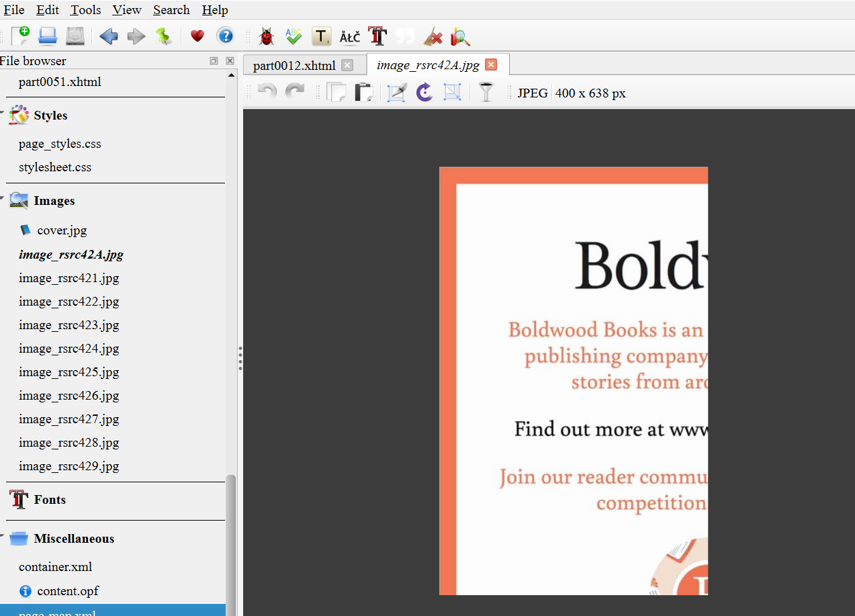855x616 pixels.
Task: Select image_rsrc426.jpg
Action: point(69,396)
